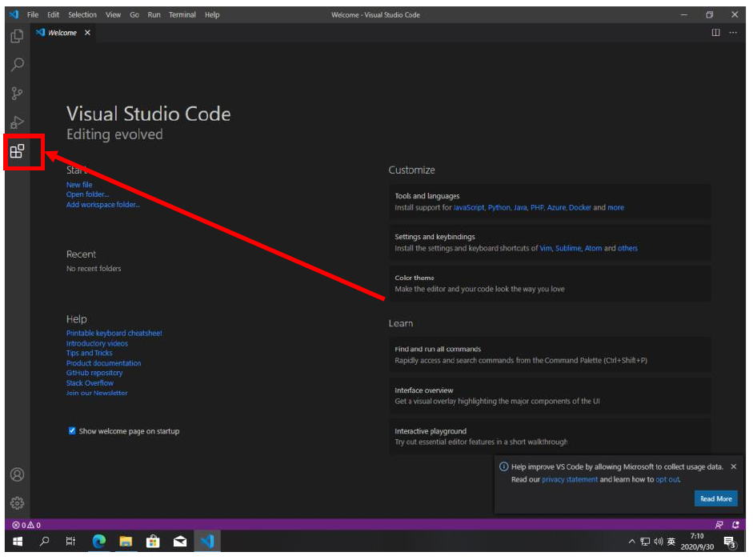Click the Read More button
The height and width of the screenshot is (560, 753).
pos(715,498)
